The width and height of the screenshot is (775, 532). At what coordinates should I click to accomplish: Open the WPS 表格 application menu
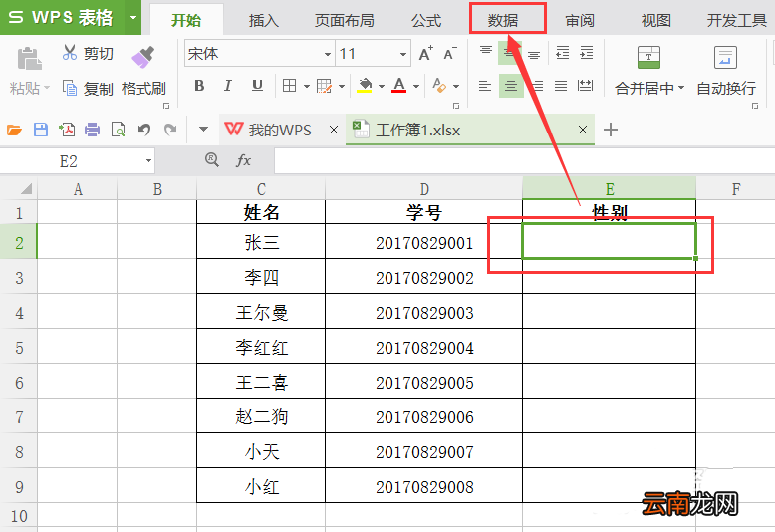[x=71, y=17]
